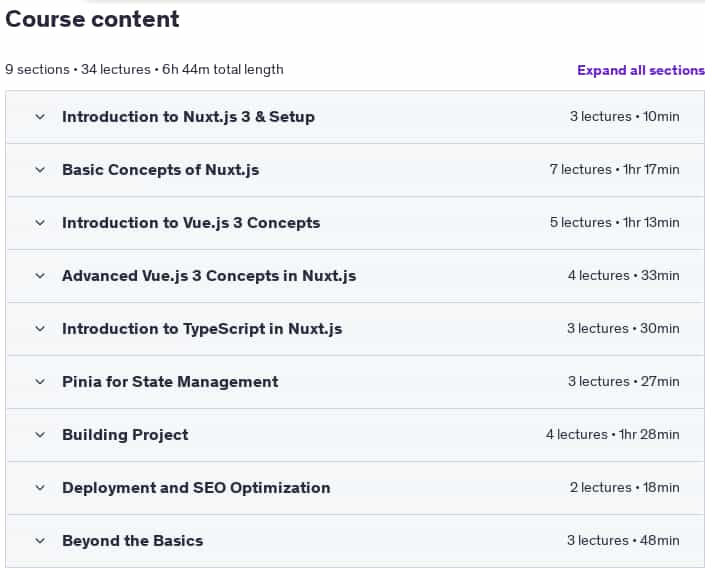
Task: Expand chevron beside Introduction to Vue.js 3 Concepts
Action: tap(40, 223)
